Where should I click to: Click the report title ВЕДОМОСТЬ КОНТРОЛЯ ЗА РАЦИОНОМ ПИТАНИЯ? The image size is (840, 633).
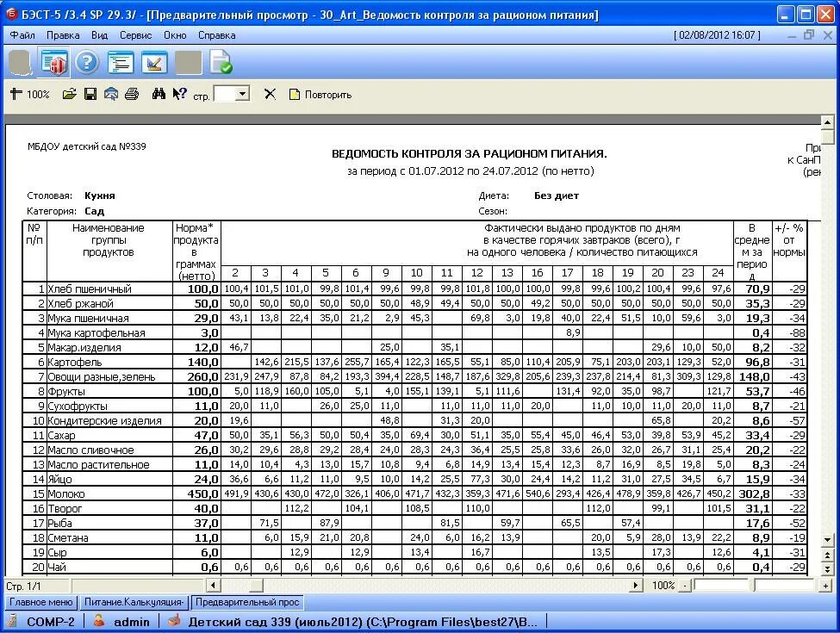pos(470,154)
